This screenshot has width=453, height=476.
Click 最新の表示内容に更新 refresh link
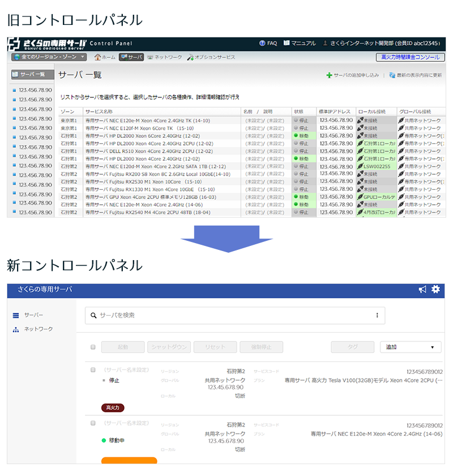coord(416,75)
